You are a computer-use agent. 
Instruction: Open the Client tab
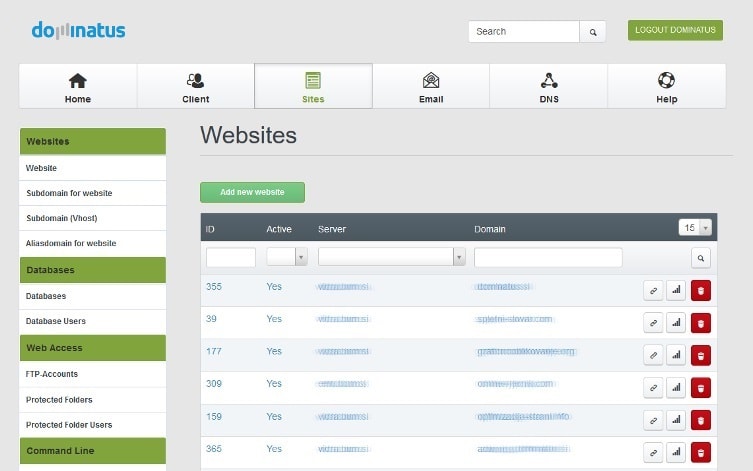196,87
